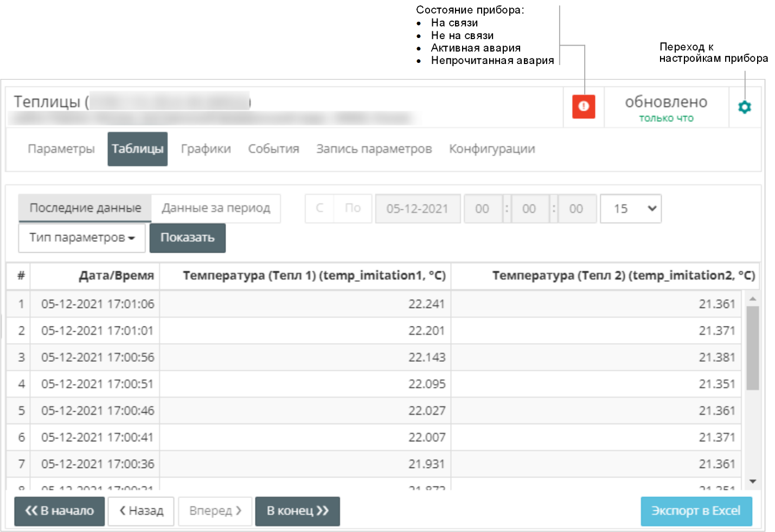Switch to Данные за период mode
The image size is (775, 532).
click(216, 208)
